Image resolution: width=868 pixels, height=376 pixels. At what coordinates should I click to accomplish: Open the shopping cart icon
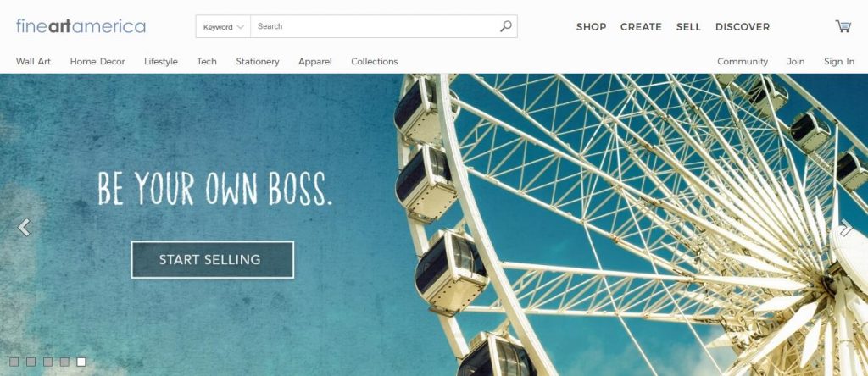843,26
